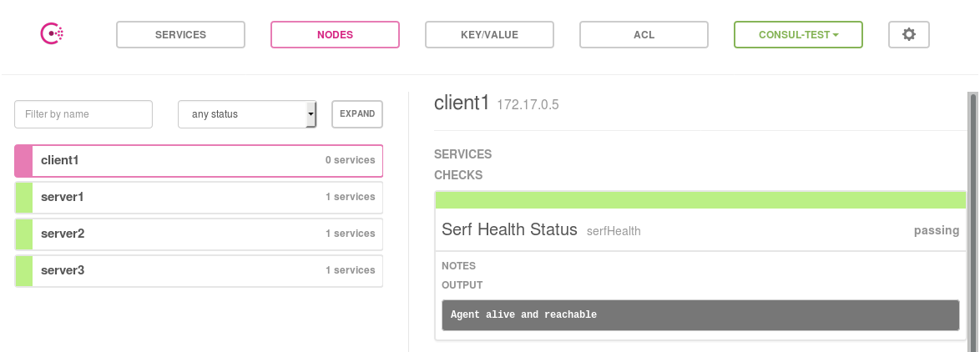
Task: Select the client1 node
Action: coord(199,160)
